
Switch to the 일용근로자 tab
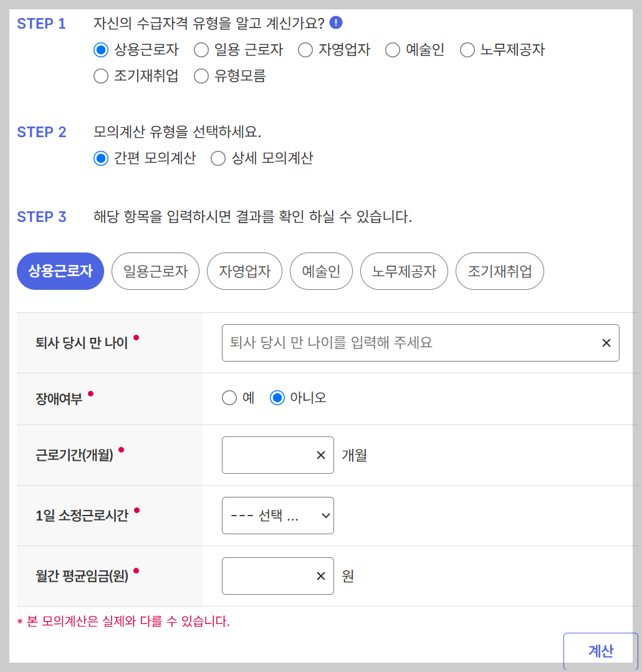pyautogui.click(x=155, y=271)
